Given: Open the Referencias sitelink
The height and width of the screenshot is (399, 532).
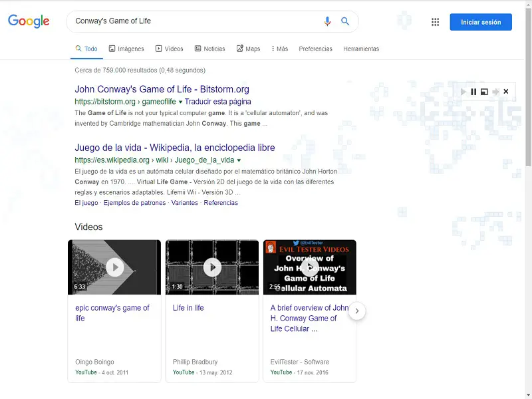Looking at the screenshot, I should pos(221,203).
